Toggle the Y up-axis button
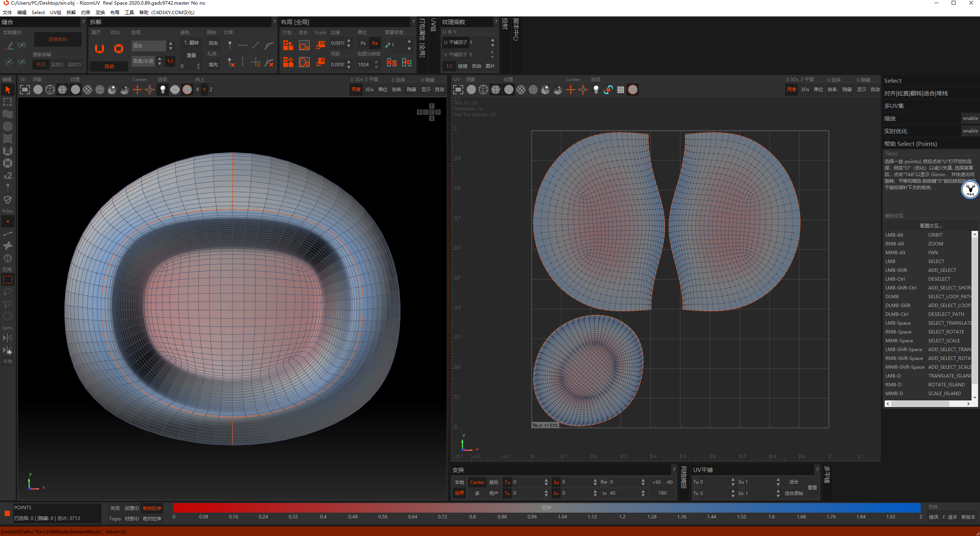The width and height of the screenshot is (980, 536). 204,90
